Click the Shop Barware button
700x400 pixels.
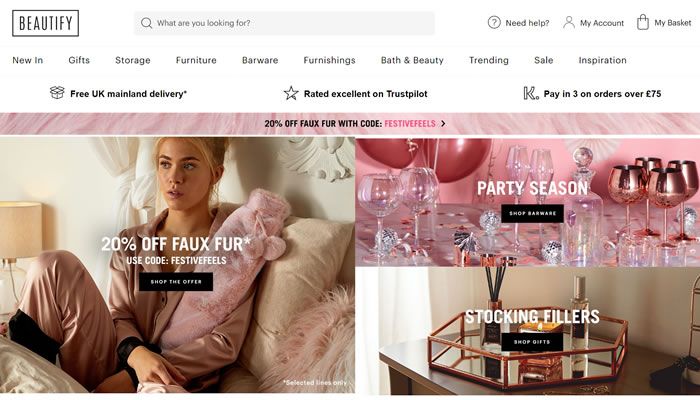tap(533, 213)
